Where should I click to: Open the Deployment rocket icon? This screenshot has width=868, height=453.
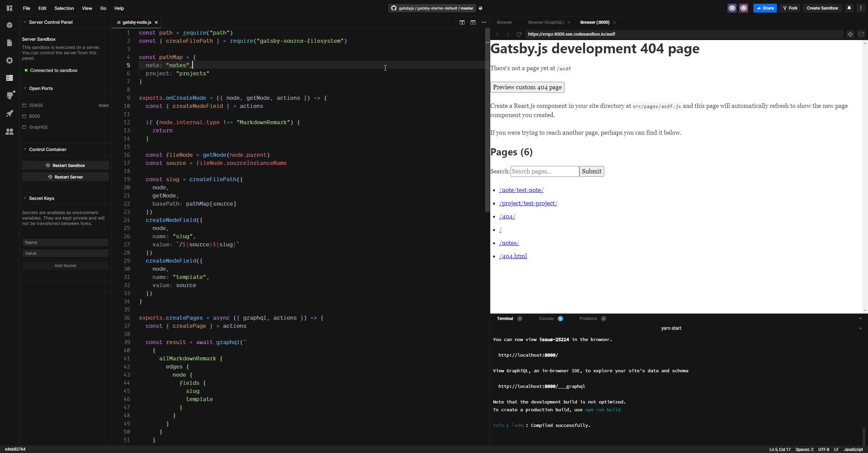click(x=9, y=113)
